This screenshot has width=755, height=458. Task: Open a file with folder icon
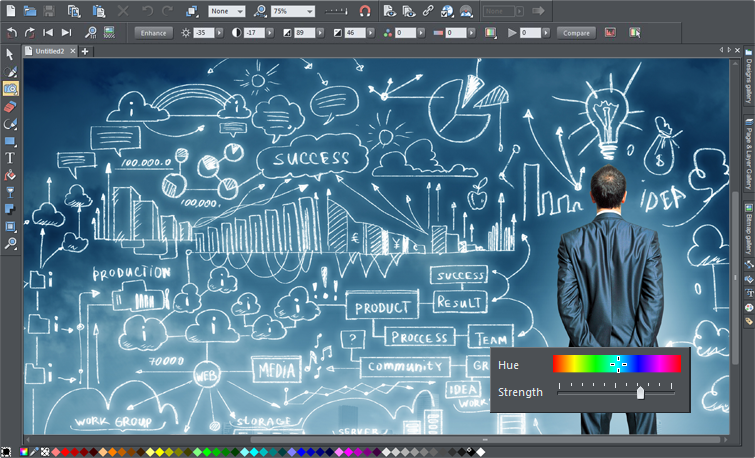coord(30,11)
